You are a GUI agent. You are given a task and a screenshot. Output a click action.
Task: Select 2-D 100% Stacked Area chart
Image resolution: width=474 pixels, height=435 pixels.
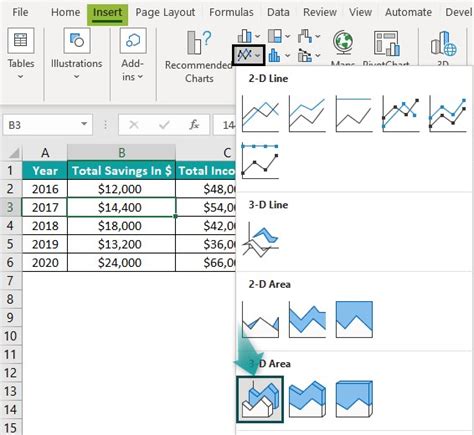(x=354, y=319)
